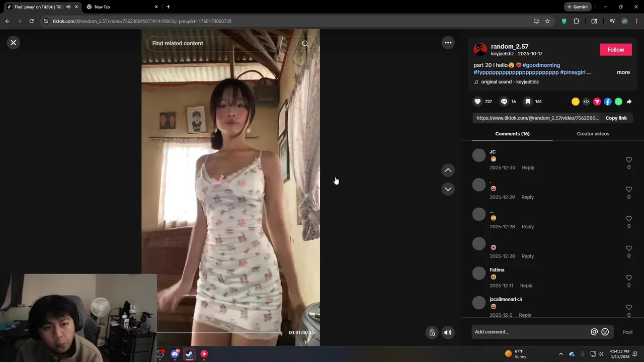Like the comment dated 2025-12-28
Screen dimensions: 644x362
pyautogui.click(x=628, y=219)
